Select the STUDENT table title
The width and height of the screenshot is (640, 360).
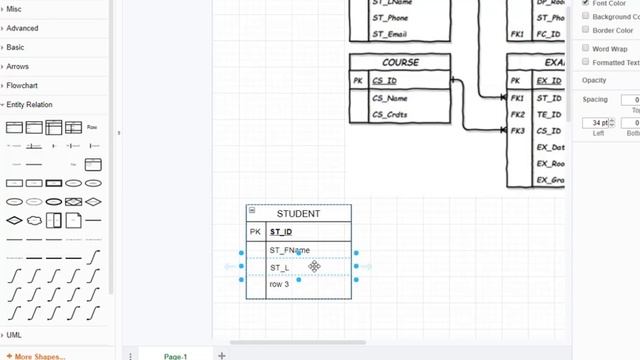pos(298,214)
